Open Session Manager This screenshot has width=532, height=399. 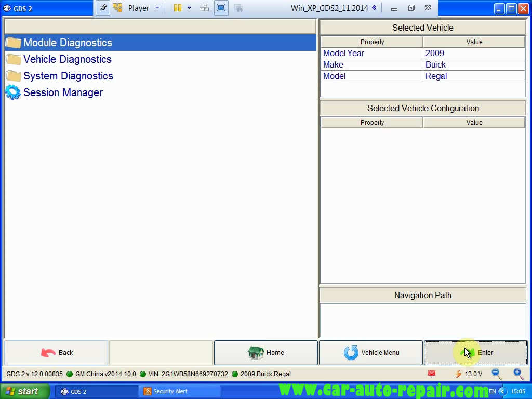pyautogui.click(x=161, y=92)
